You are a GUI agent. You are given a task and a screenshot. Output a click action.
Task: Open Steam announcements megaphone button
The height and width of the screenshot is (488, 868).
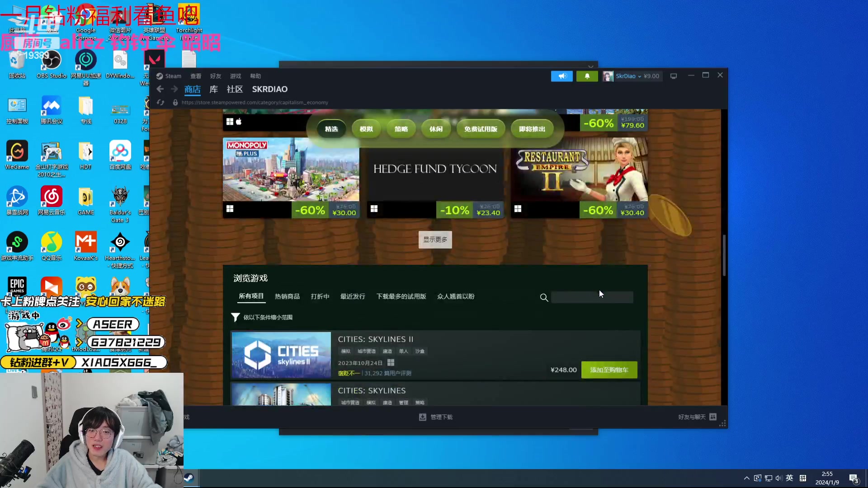[562, 76]
